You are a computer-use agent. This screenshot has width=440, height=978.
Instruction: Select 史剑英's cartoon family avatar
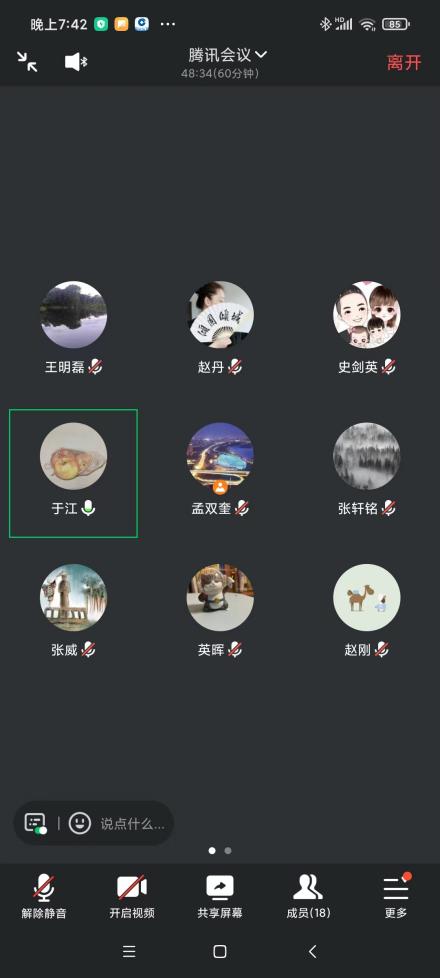tap(366, 314)
